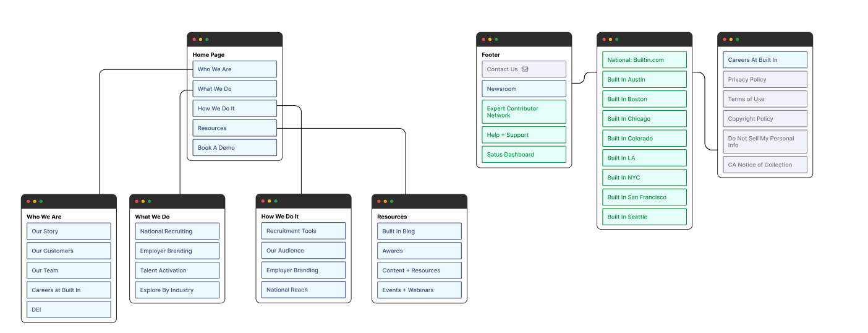Select the Terms of Use box

(765, 99)
